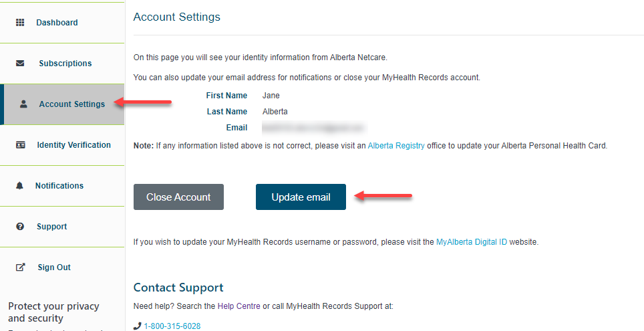Click the Support question mark icon
This screenshot has height=331, width=644.
[20, 227]
